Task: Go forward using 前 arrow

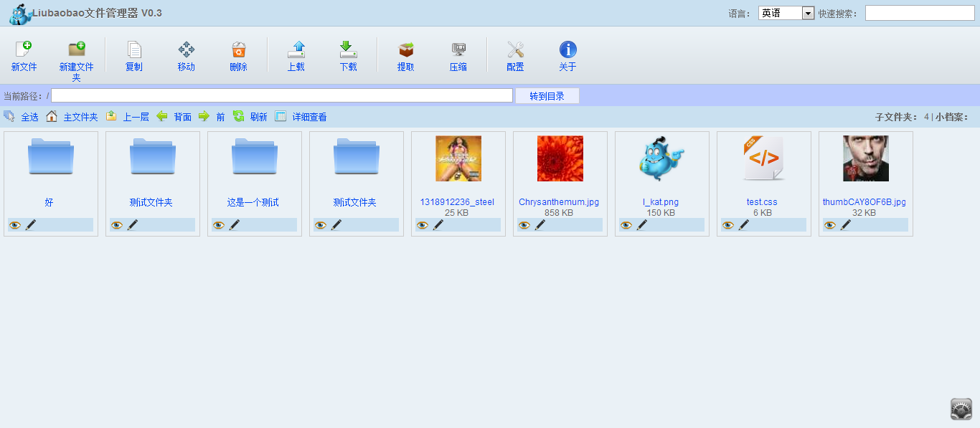Action: (204, 116)
